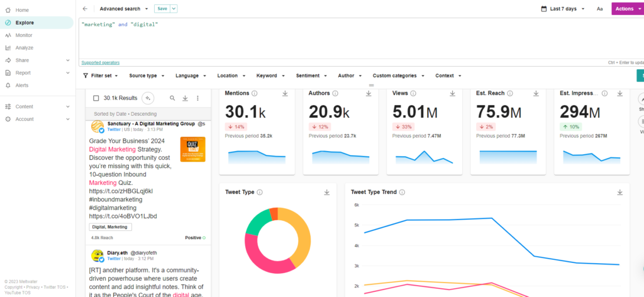644x297 pixels.
Task: Download the Mentions widget
Action: pos(285,94)
